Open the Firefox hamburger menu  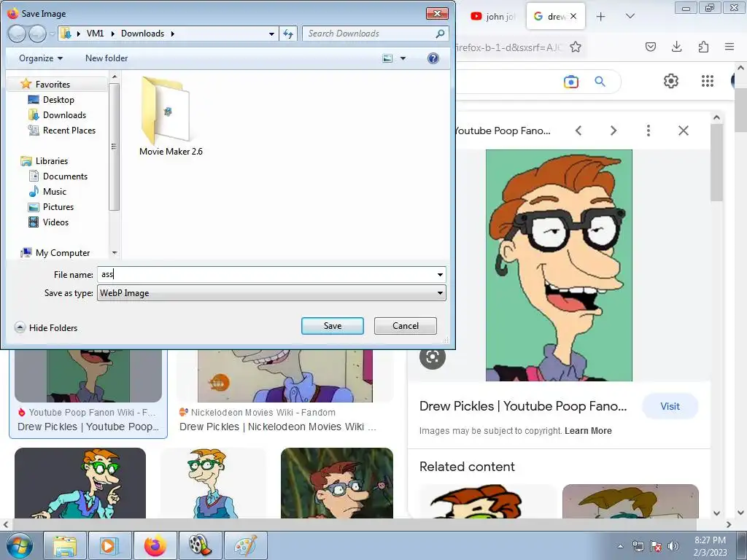coord(729,47)
